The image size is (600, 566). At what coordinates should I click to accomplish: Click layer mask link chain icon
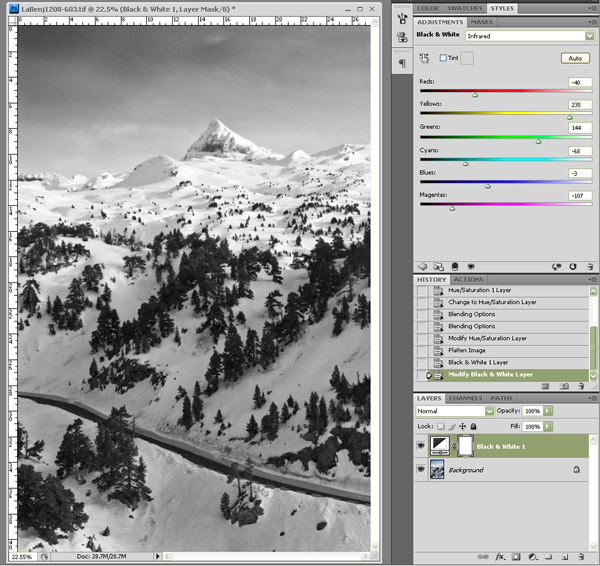[x=453, y=446]
